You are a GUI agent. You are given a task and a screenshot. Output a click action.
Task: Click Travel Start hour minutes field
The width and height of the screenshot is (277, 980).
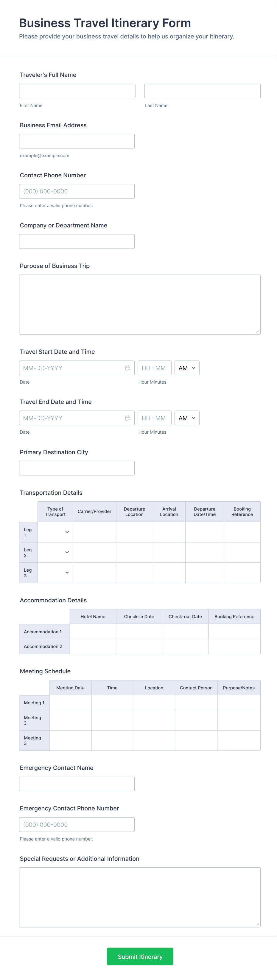tap(154, 368)
